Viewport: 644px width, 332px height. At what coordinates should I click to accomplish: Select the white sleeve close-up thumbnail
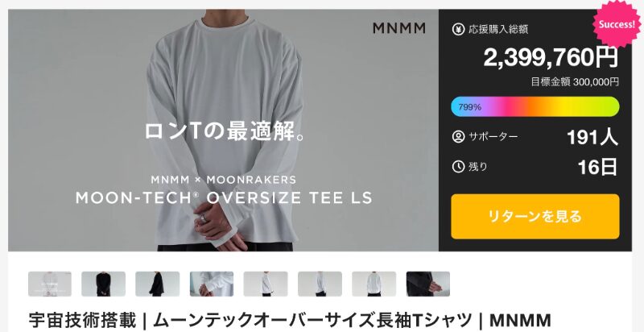pyautogui.click(x=212, y=284)
